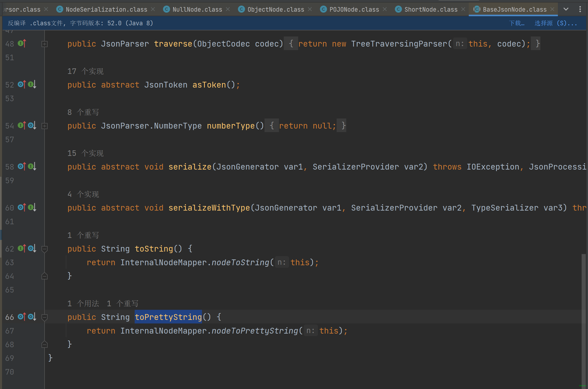Click implements gutter icon on line 60
The height and width of the screenshot is (389, 588).
[x=22, y=208]
